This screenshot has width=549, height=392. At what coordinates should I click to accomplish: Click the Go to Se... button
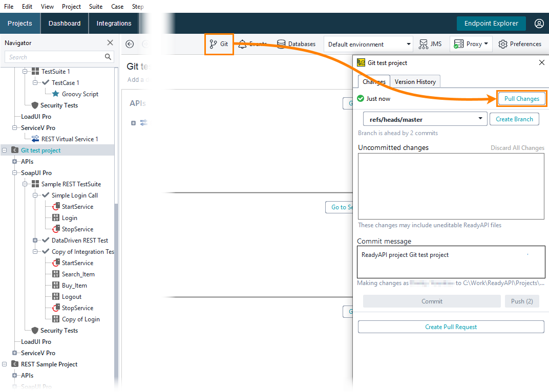(x=340, y=207)
